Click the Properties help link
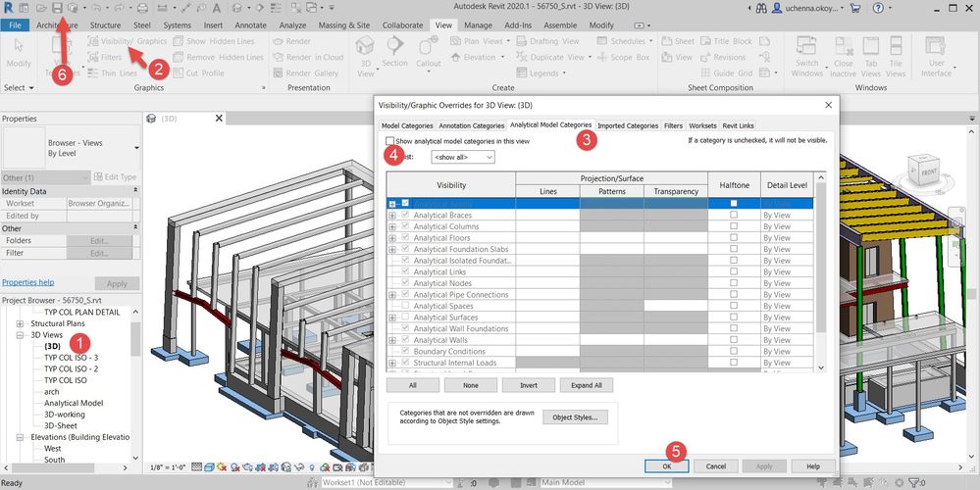 [x=28, y=282]
